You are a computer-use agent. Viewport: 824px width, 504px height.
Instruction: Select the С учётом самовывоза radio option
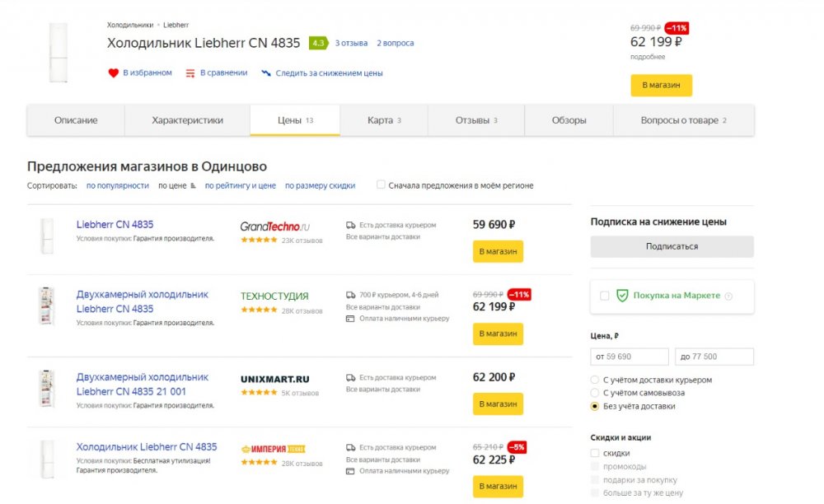pos(595,393)
